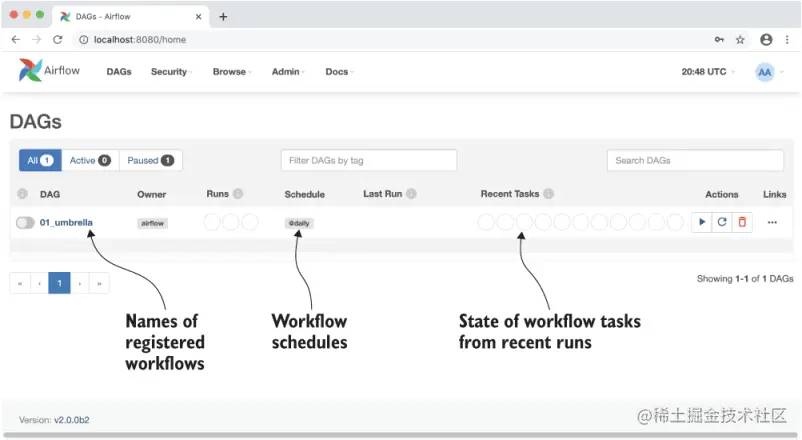Go to previous page with ‹ button

(x=39, y=283)
